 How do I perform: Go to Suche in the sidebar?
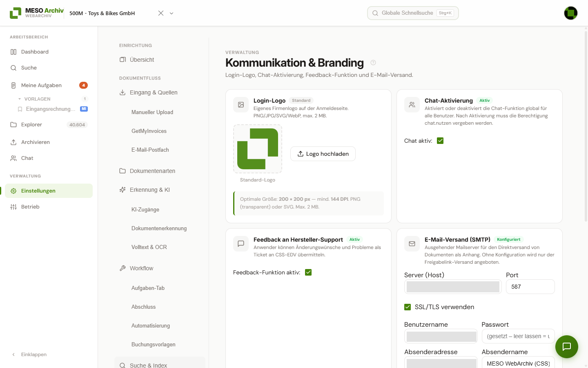coord(49,68)
